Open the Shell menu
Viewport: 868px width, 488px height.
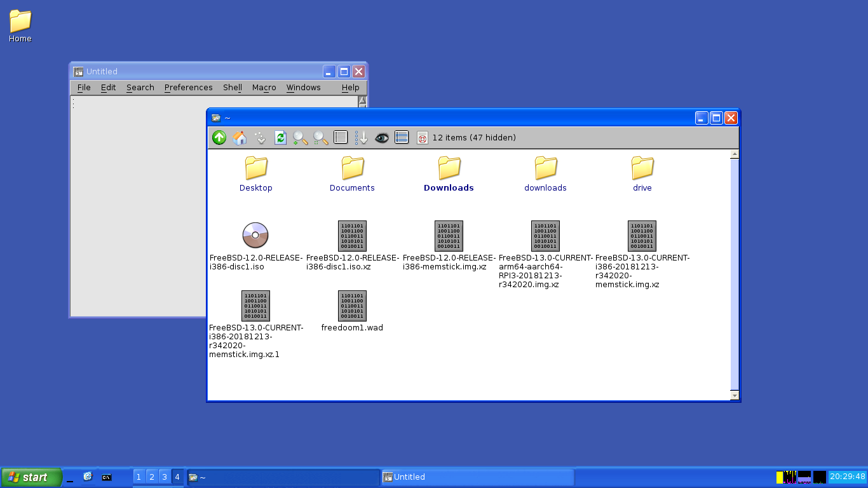232,88
